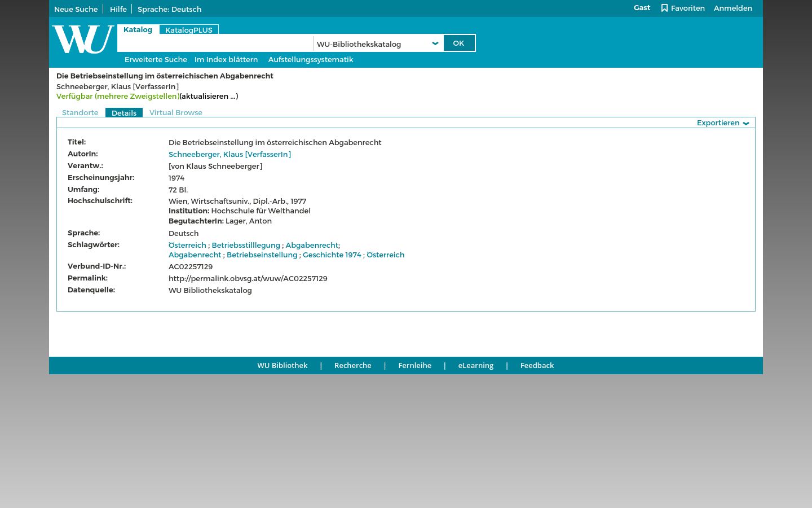Focus the catalog search input field
This screenshot has height=508, width=812.
point(215,43)
